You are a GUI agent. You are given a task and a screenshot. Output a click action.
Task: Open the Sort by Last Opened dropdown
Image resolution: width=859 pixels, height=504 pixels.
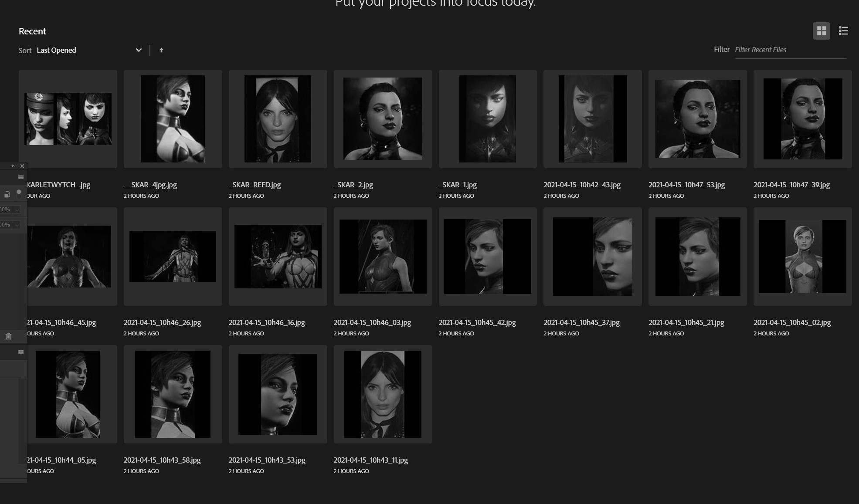click(x=89, y=50)
